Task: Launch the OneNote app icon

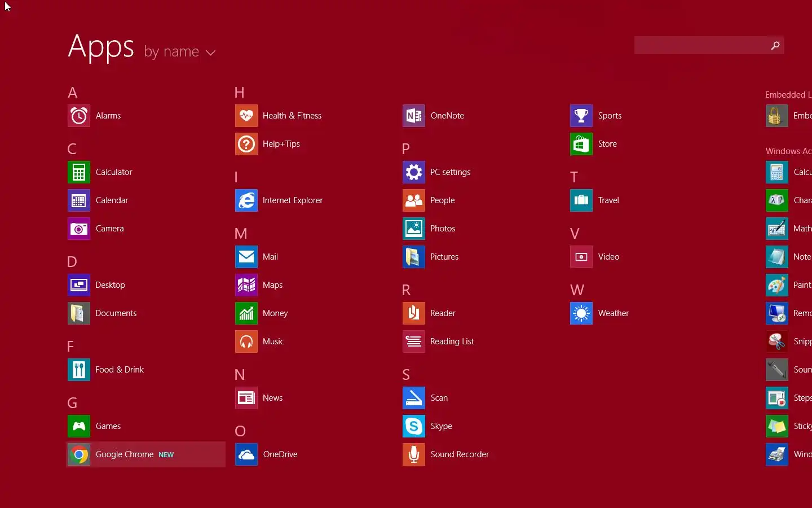Action: click(414, 116)
